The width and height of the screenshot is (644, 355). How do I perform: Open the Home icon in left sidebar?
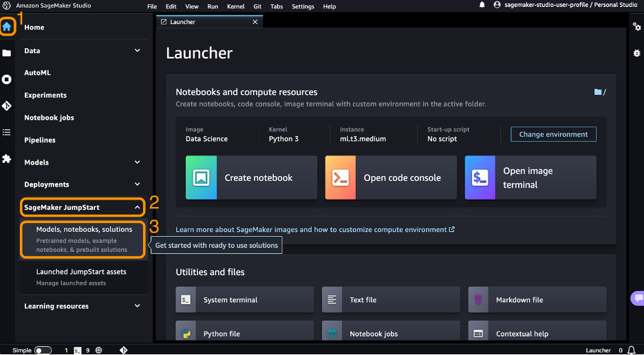[7, 27]
